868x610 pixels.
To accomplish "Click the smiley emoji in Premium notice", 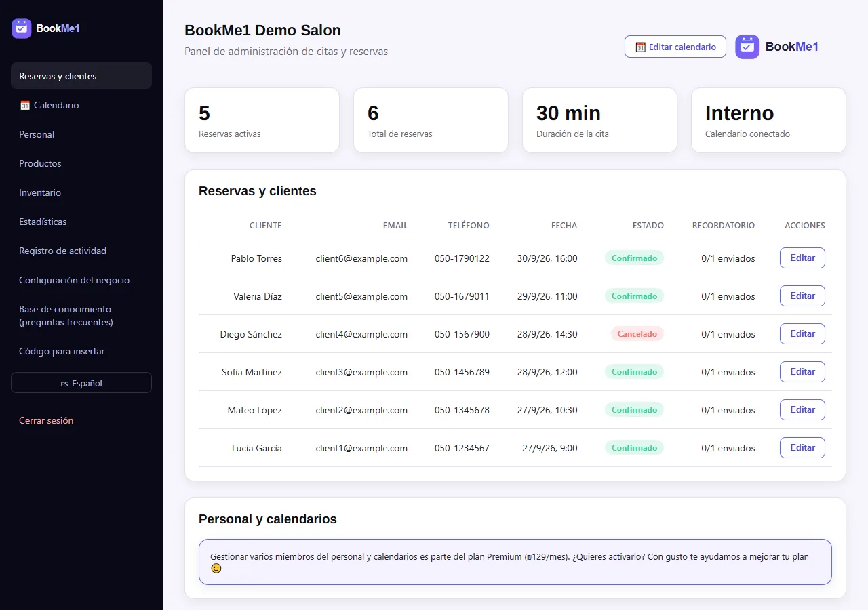I will 216,569.
